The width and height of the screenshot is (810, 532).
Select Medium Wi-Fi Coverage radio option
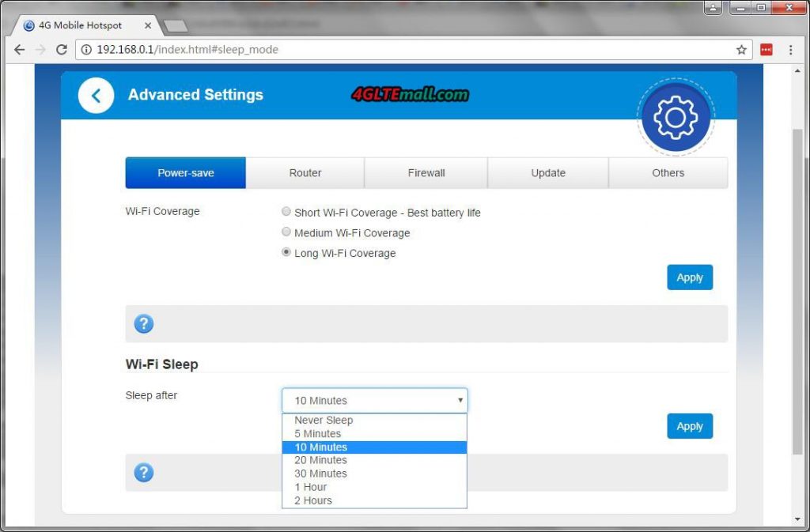tap(286, 232)
